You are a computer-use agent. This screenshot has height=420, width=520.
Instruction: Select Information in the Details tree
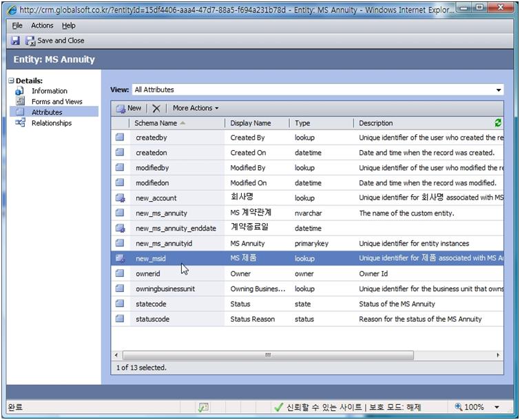50,91
